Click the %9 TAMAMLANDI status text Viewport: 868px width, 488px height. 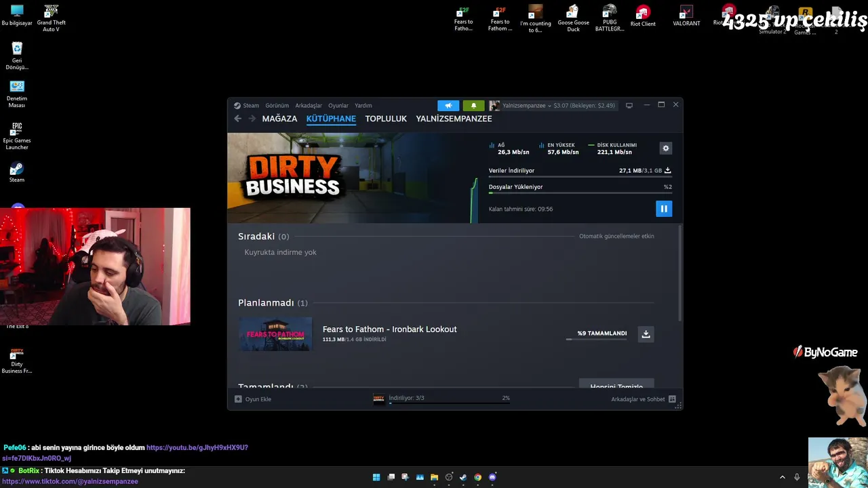(x=602, y=333)
